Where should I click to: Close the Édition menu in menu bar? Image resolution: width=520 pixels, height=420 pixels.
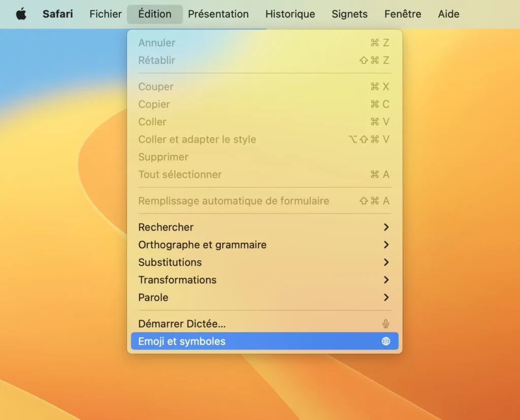(x=155, y=14)
